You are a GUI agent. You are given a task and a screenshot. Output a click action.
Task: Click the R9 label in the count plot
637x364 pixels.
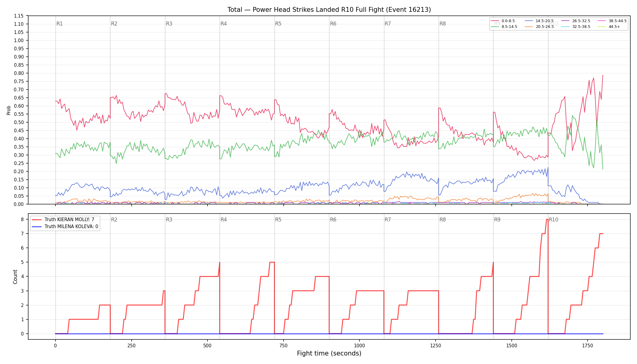click(497, 220)
